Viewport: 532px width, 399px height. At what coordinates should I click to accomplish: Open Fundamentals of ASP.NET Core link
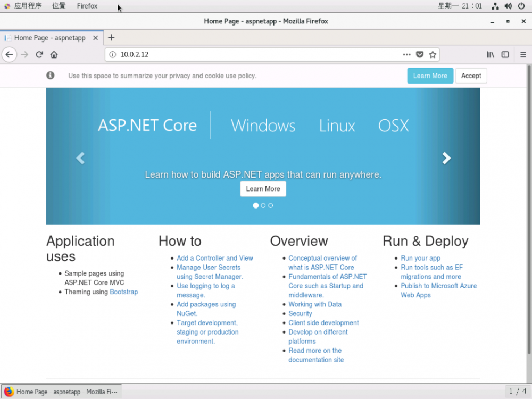[x=328, y=286]
